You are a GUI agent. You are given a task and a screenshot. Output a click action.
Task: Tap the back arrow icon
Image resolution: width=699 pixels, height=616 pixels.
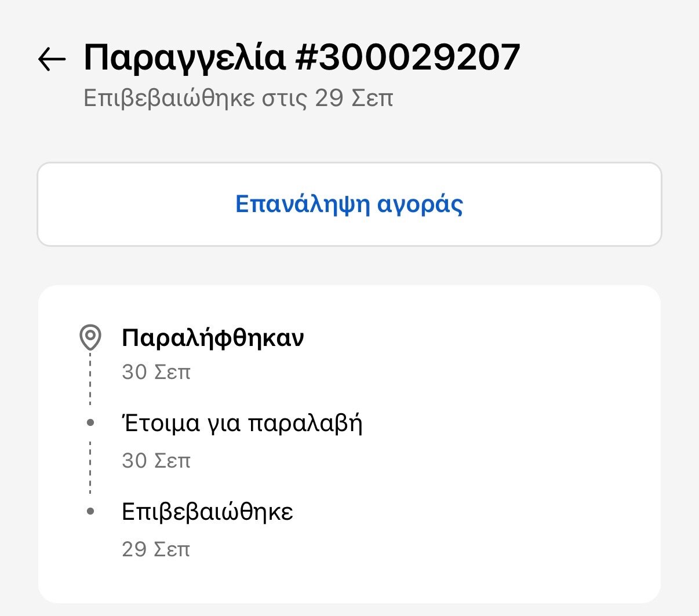point(52,59)
